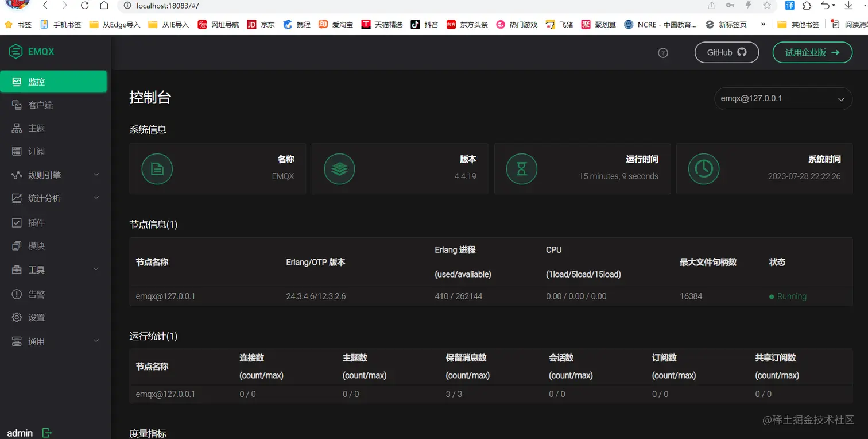Open the browser downloads arrow icon
868x439 pixels.
coord(848,5)
